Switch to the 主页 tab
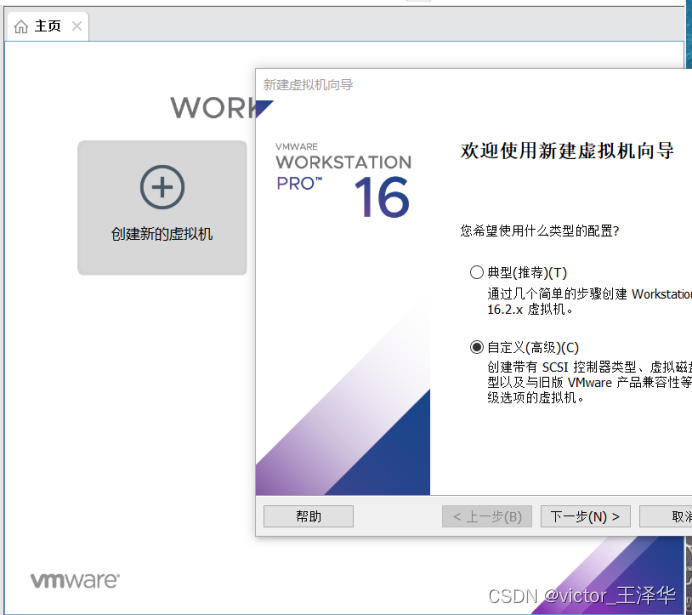This screenshot has width=692, height=615. tap(48, 26)
